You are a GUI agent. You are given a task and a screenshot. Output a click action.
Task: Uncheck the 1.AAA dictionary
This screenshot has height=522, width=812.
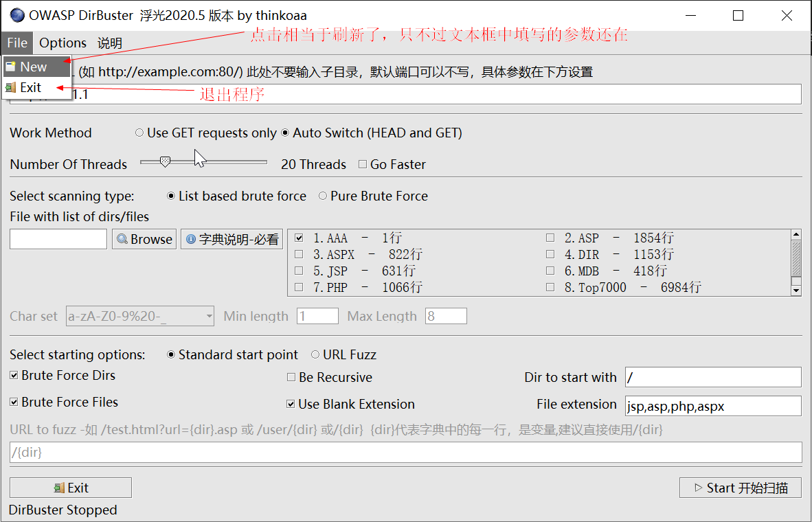(x=299, y=238)
